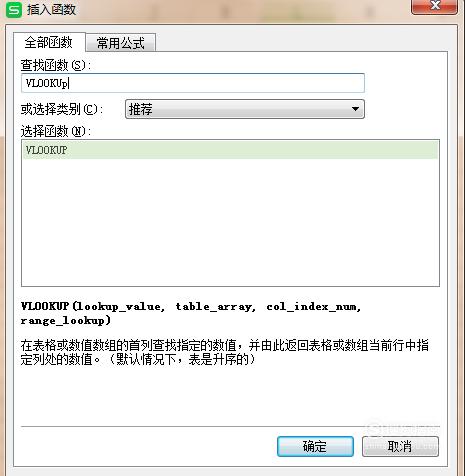Confirm with the 确定 button

[315, 446]
